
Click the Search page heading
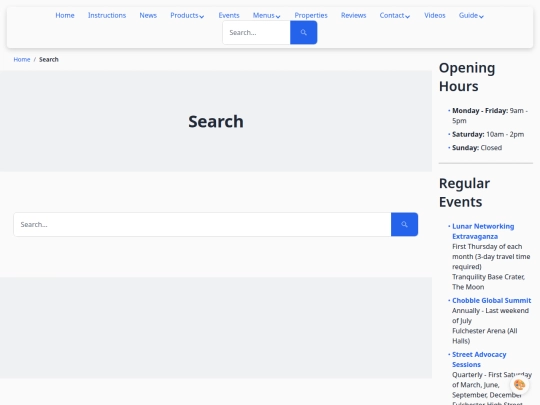click(216, 121)
